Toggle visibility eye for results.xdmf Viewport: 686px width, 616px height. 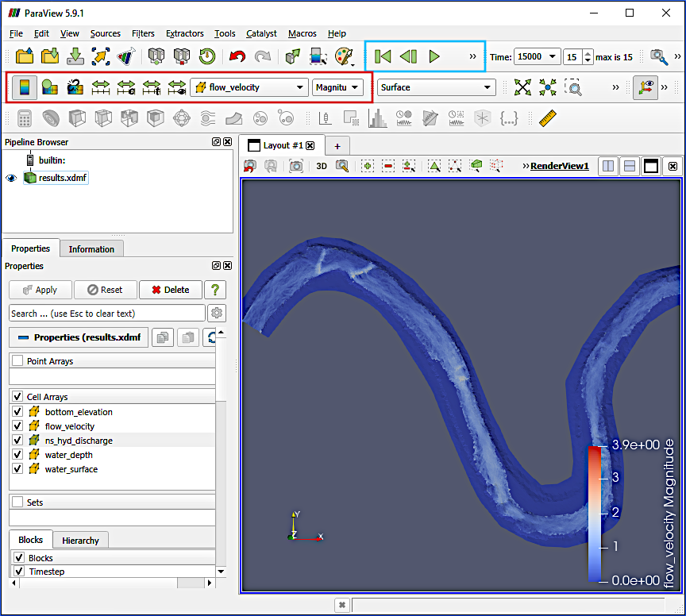click(11, 178)
